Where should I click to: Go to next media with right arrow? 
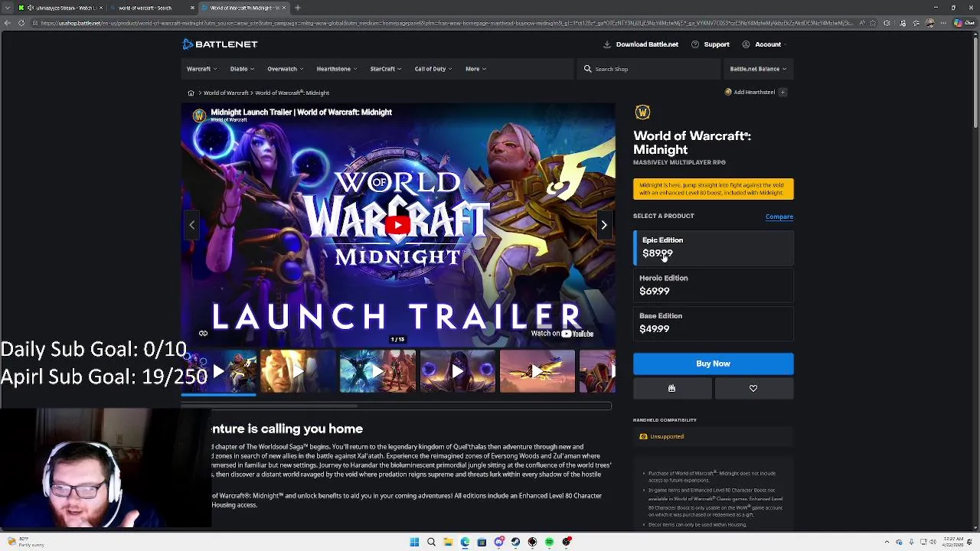603,225
